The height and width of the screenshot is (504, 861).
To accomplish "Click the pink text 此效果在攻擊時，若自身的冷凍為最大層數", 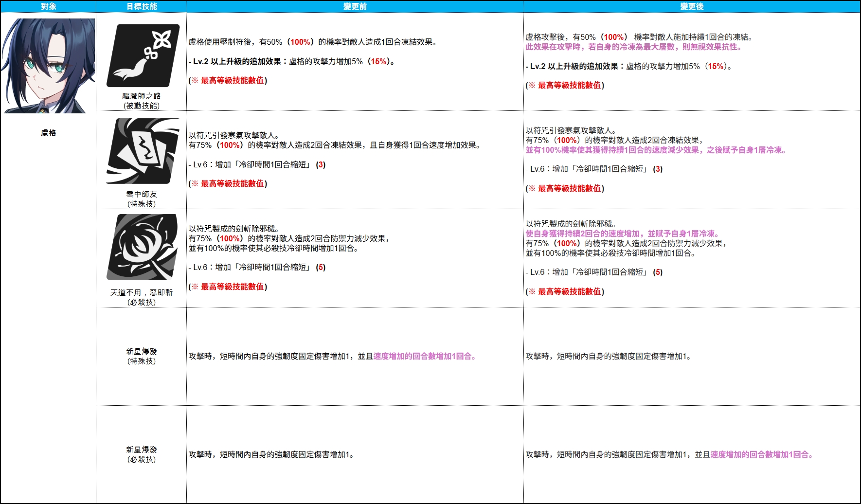I will pyautogui.click(x=634, y=47).
